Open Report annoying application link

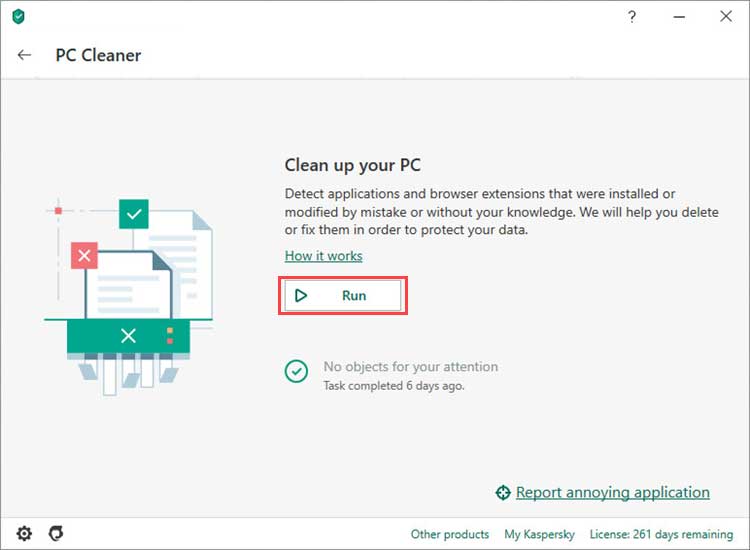(x=613, y=492)
